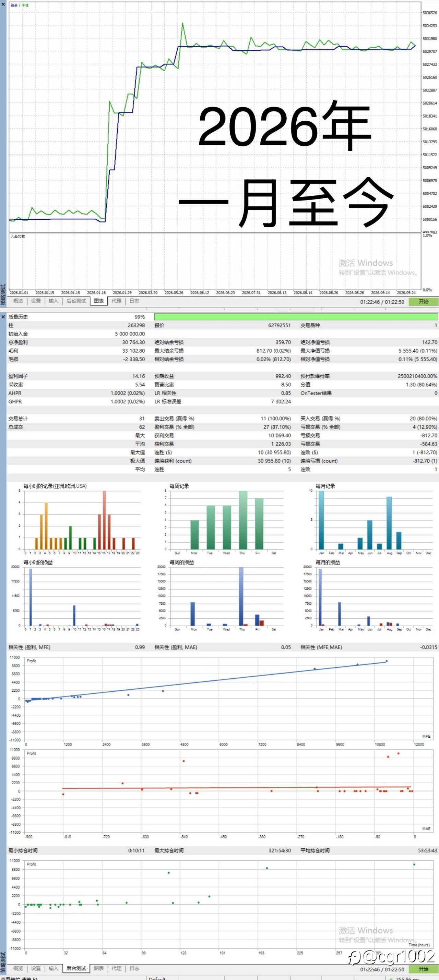Open 日志 tab under the equity chart
The image size is (439, 980).
134,301
